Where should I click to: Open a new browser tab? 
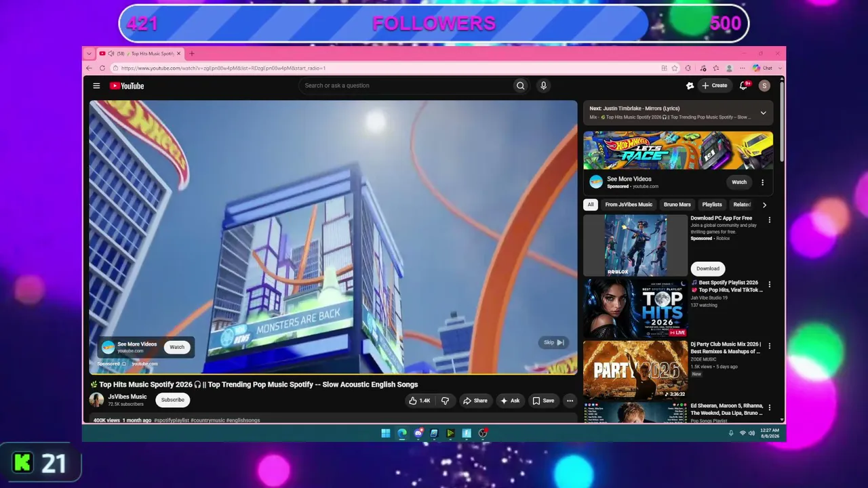click(x=192, y=54)
